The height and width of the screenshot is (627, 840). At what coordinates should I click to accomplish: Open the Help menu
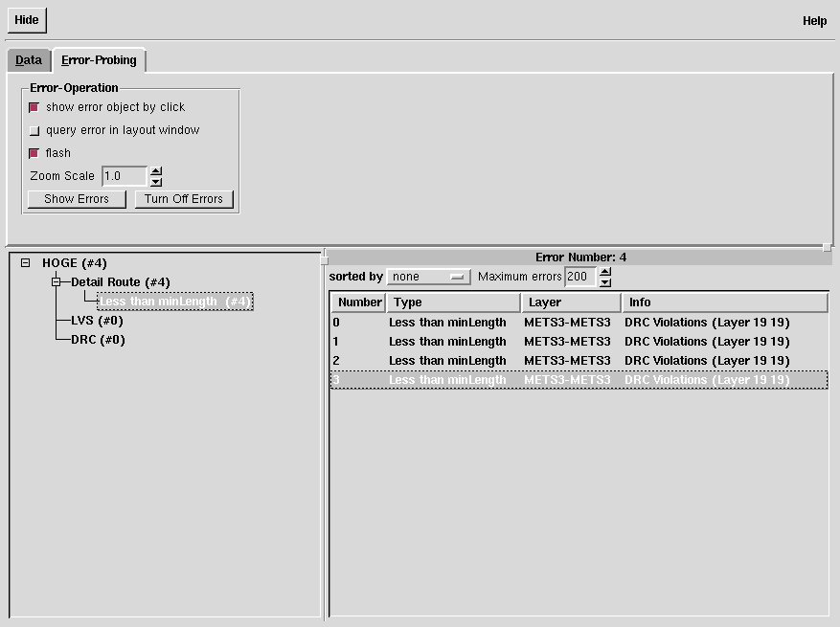coord(814,21)
